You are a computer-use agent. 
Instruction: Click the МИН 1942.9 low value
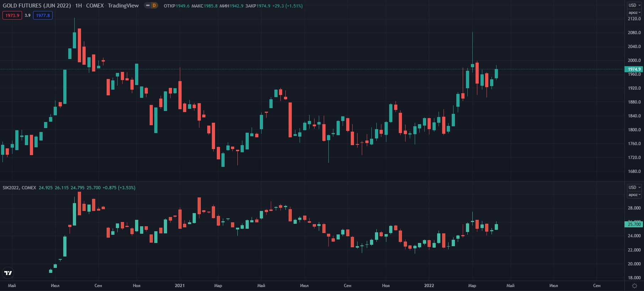(x=231, y=6)
